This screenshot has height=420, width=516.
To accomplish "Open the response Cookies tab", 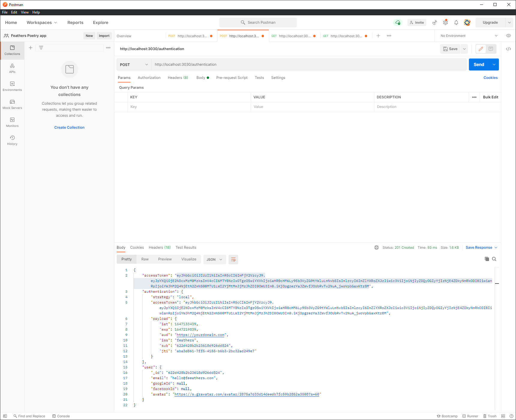I will click(137, 247).
